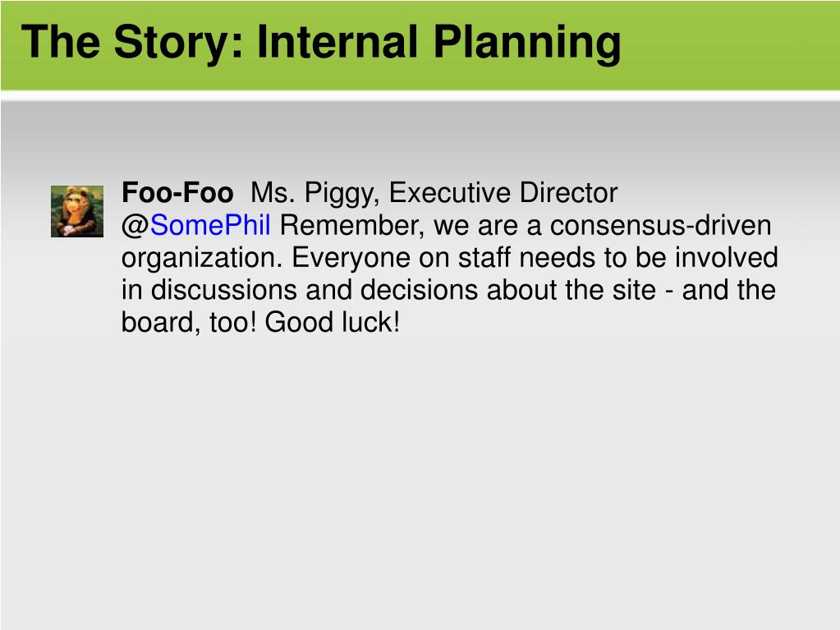Image resolution: width=840 pixels, height=630 pixels.
Task: Click the words 'board, too!'
Action: click(189, 323)
